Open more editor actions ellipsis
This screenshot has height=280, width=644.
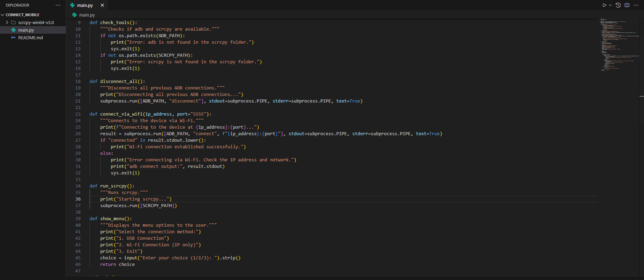click(x=636, y=5)
